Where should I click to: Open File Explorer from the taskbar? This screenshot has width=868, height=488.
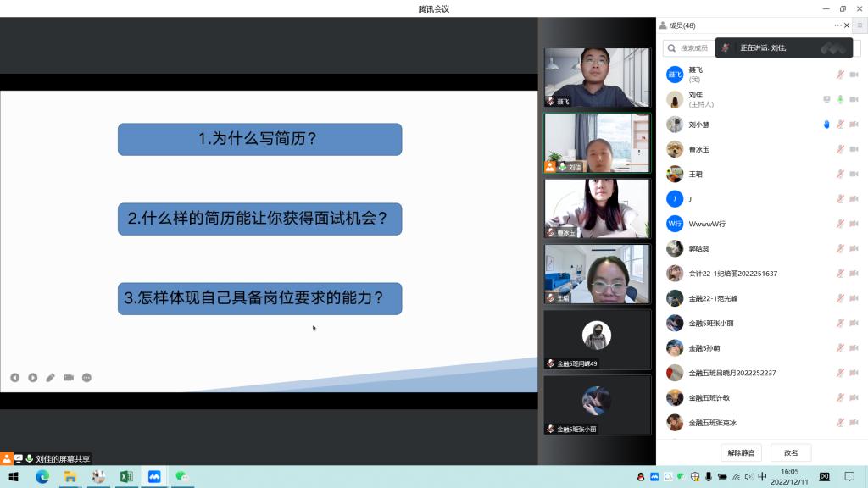coord(70,476)
